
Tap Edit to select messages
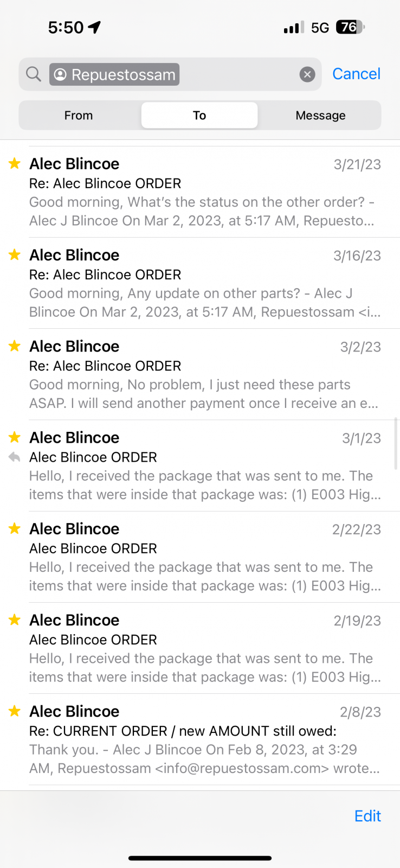click(x=367, y=816)
